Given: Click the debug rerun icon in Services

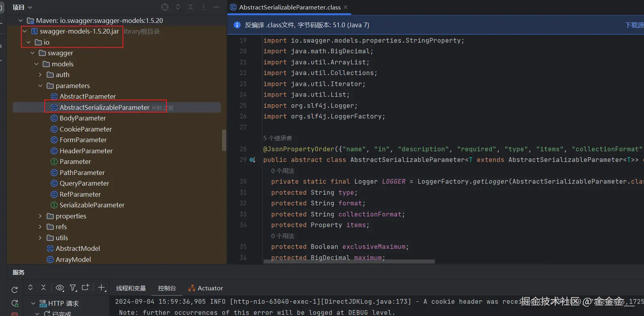Looking at the screenshot, I should [15, 303].
